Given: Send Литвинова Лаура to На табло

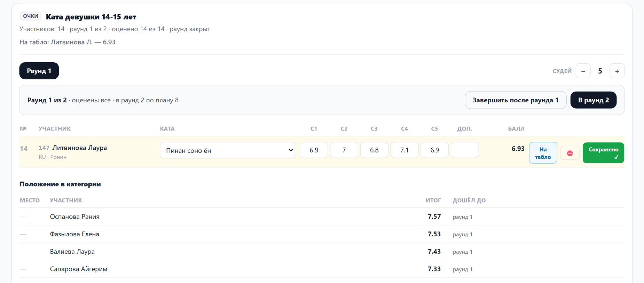Looking at the screenshot, I should tap(543, 153).
